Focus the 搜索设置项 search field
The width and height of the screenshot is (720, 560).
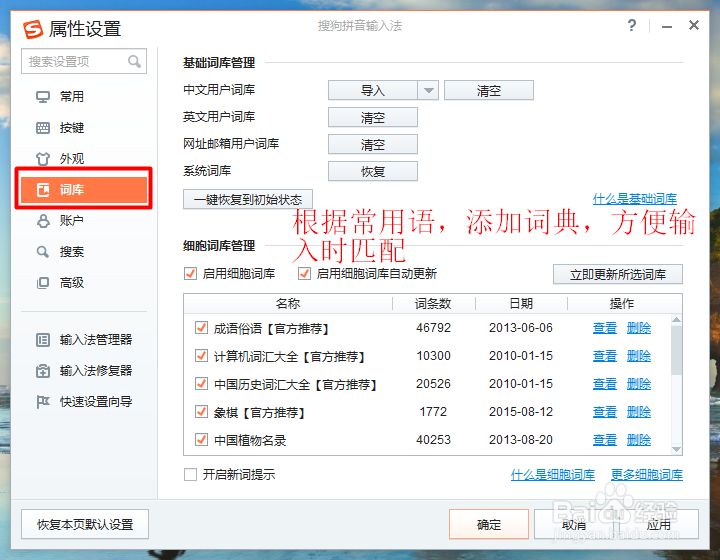(84, 61)
